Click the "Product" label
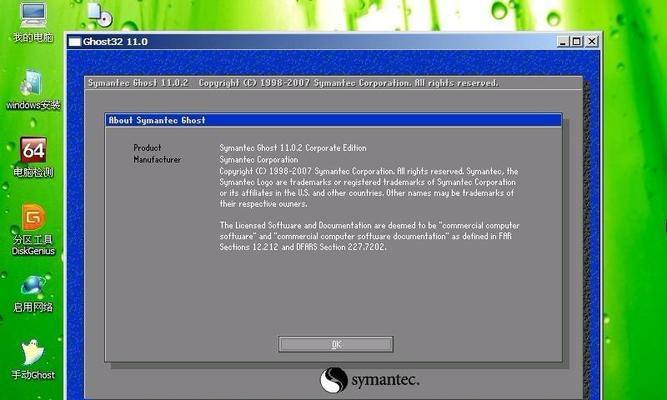 point(147,148)
